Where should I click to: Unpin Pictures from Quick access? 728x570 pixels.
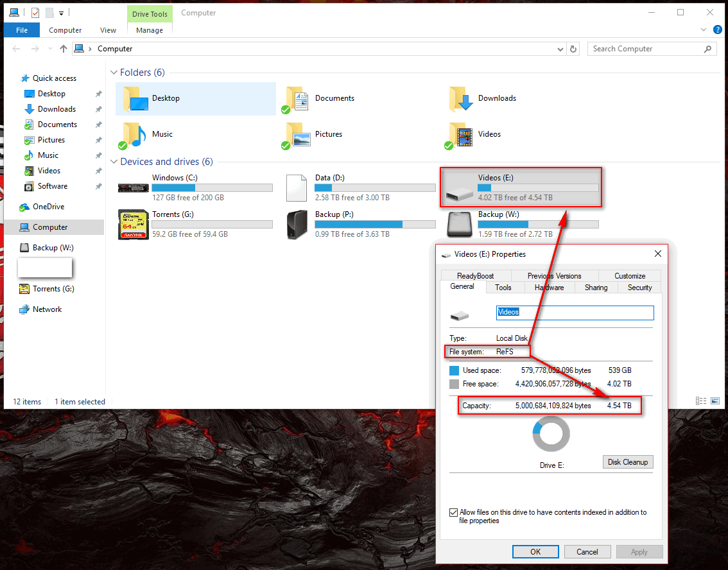click(98, 140)
